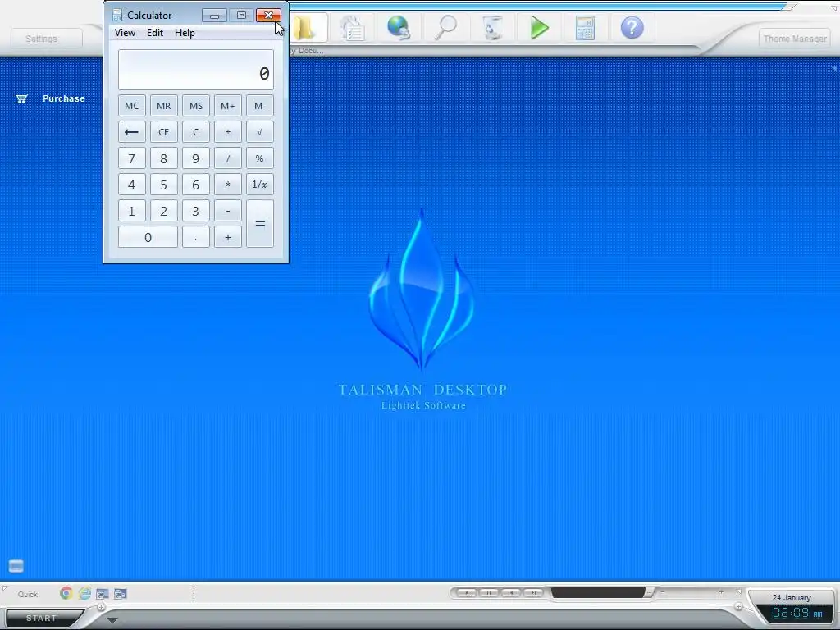Click the plus handle near START button
Image resolution: width=840 pixels, height=630 pixels.
(x=101, y=608)
